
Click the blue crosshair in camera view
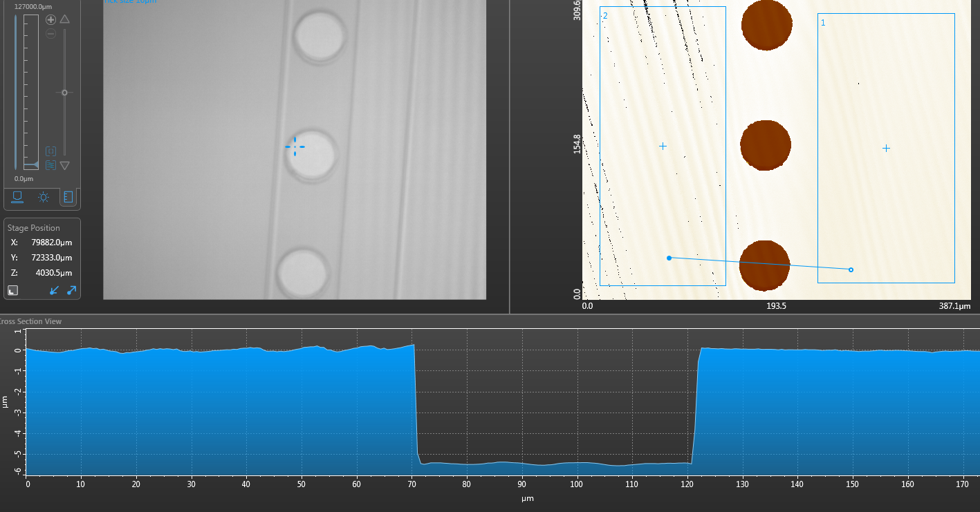click(295, 146)
